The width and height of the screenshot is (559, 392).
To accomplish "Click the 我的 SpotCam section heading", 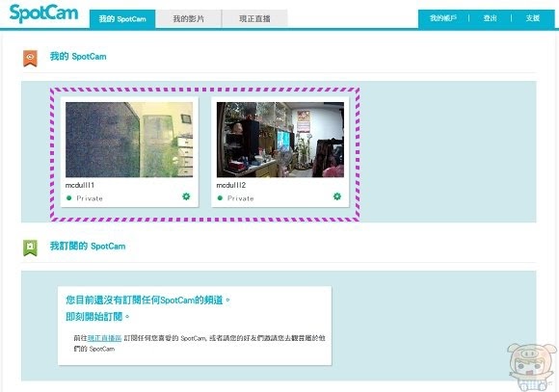I will [x=78, y=56].
